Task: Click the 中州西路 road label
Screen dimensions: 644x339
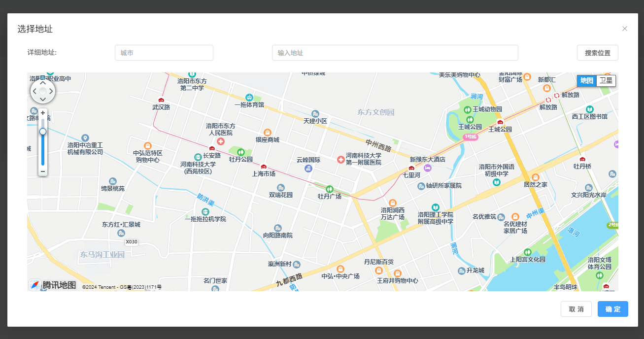Action: (x=378, y=145)
